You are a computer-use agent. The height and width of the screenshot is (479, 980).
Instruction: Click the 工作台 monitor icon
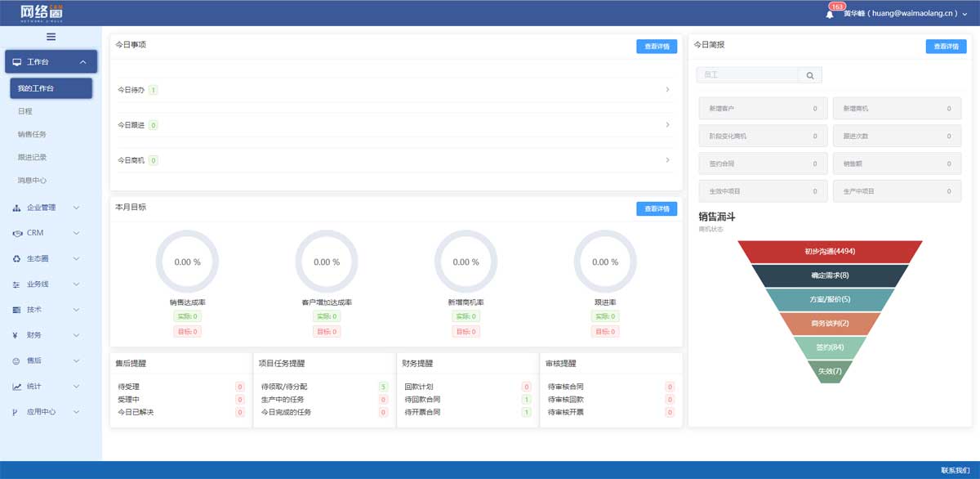click(x=17, y=62)
